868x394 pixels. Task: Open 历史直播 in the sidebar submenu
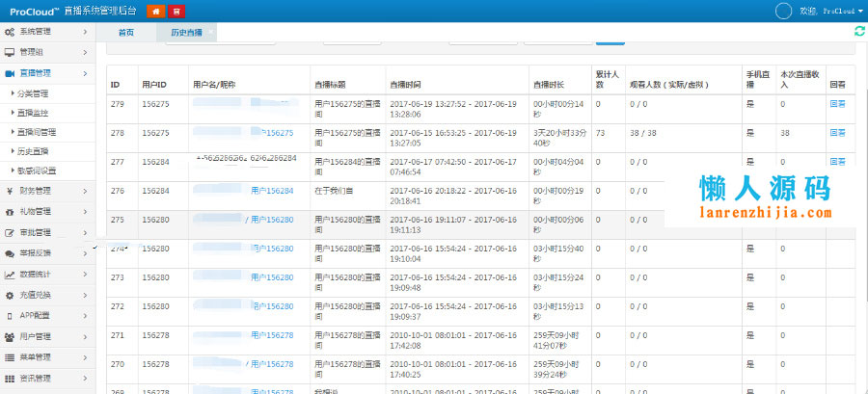tap(33, 151)
